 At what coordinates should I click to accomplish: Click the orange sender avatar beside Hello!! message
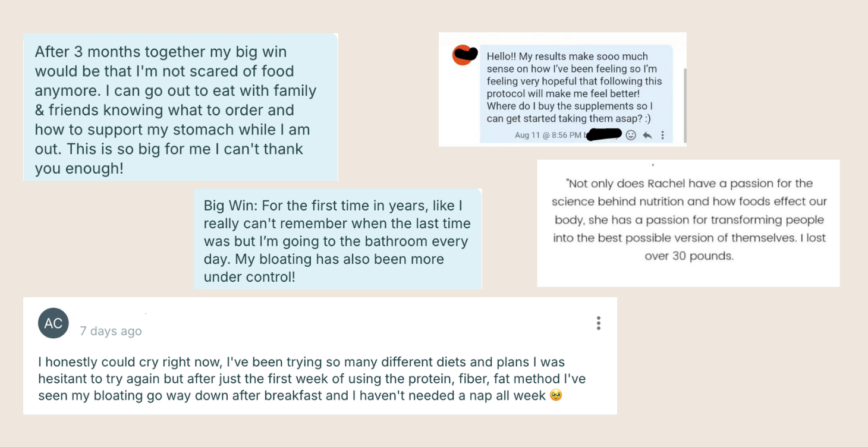[464, 55]
